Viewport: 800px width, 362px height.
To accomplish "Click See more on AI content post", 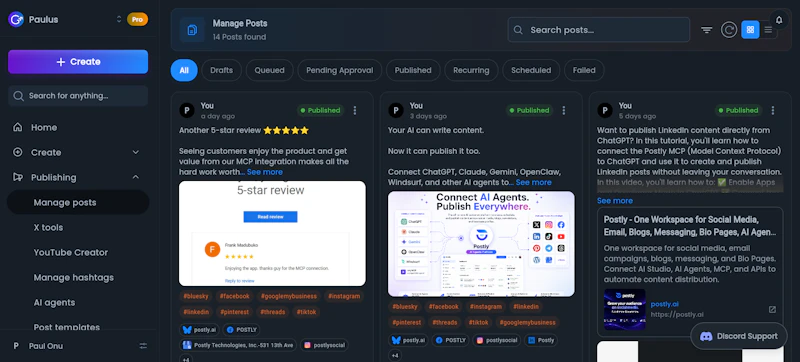I will [534, 182].
